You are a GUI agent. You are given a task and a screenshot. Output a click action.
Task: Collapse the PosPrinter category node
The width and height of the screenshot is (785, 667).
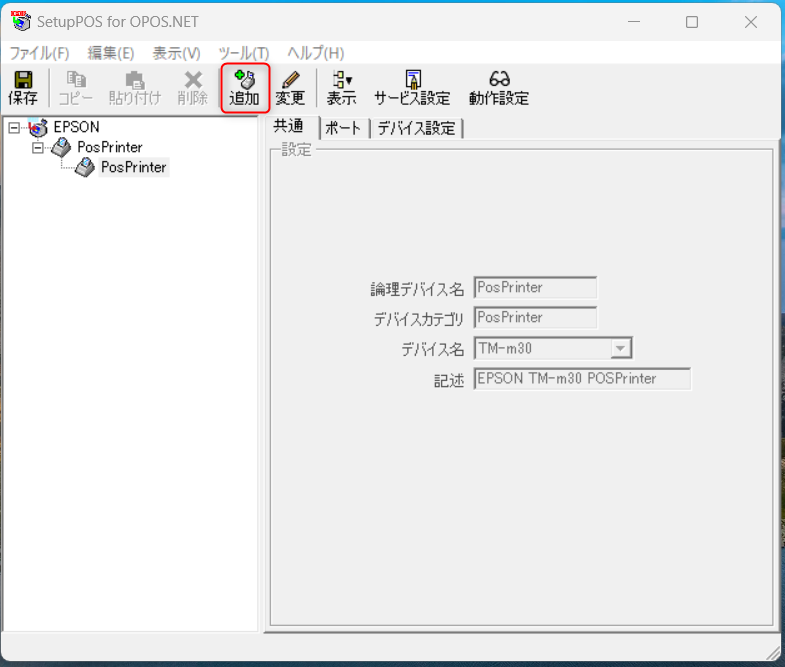pos(38,148)
